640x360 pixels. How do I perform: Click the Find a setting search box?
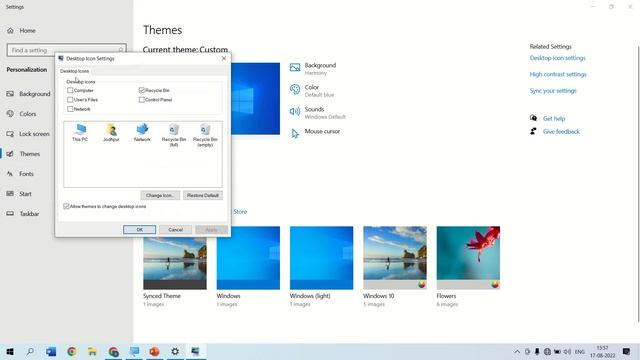(x=67, y=50)
